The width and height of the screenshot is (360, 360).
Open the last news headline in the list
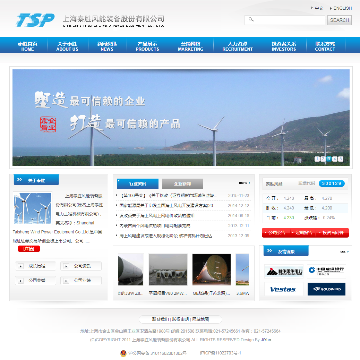(166, 236)
